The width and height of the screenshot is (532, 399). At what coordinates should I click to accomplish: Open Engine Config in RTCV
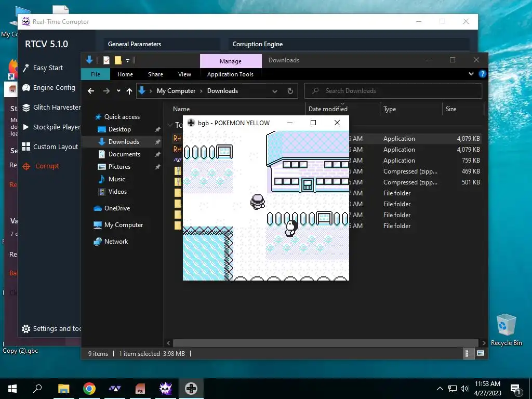pos(49,87)
